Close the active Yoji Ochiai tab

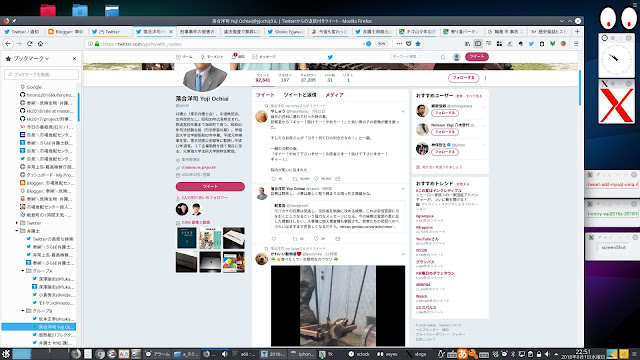point(171,31)
